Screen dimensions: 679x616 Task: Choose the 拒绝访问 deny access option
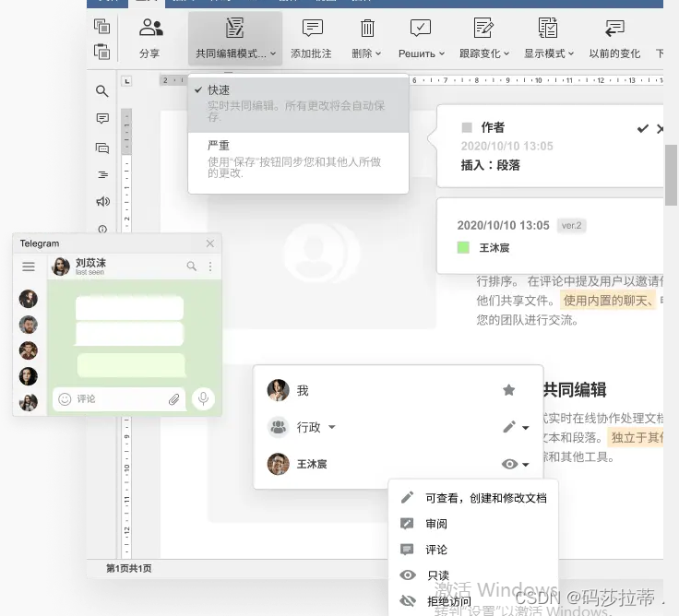click(x=473, y=601)
